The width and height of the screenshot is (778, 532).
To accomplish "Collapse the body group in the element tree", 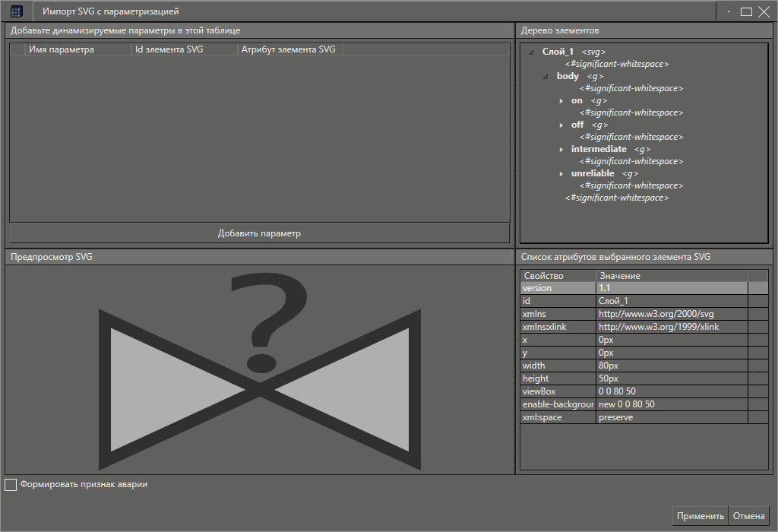I will pyautogui.click(x=544, y=76).
